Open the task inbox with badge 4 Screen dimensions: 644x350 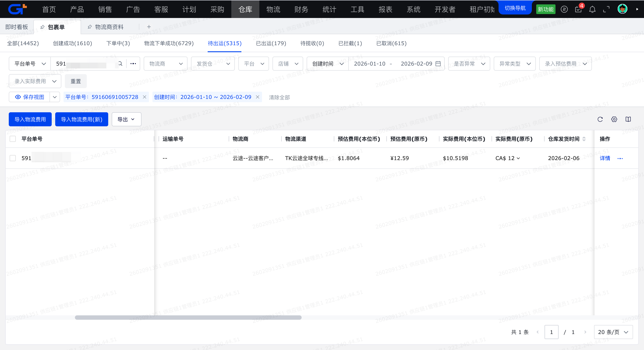(x=578, y=9)
